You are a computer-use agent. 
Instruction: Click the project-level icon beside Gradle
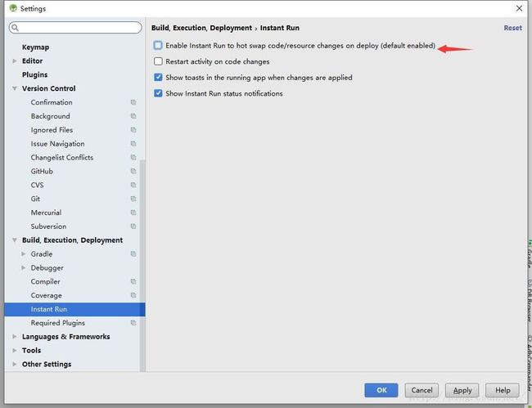point(133,254)
